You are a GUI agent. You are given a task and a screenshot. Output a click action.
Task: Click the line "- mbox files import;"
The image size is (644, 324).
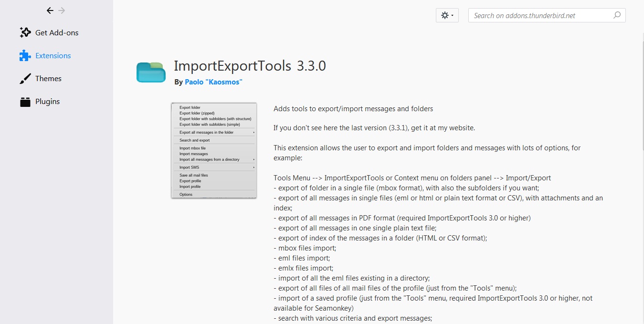[305, 248]
